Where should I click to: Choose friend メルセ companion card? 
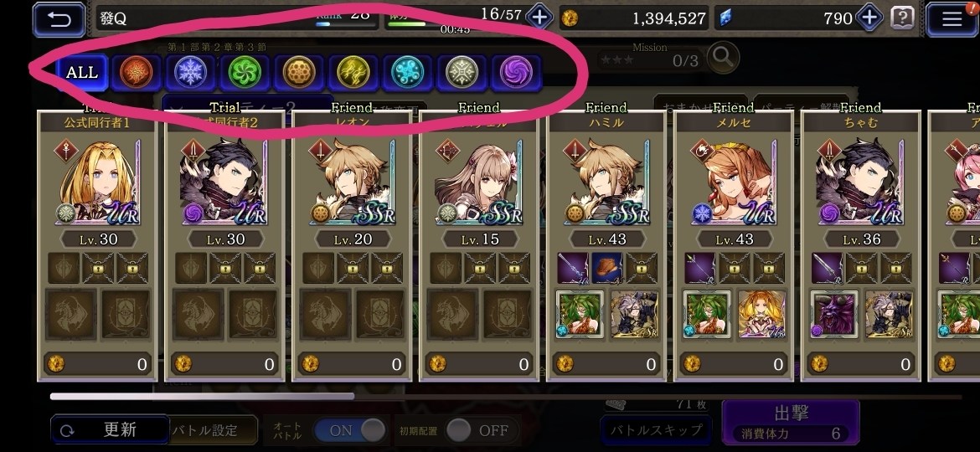(x=734, y=245)
